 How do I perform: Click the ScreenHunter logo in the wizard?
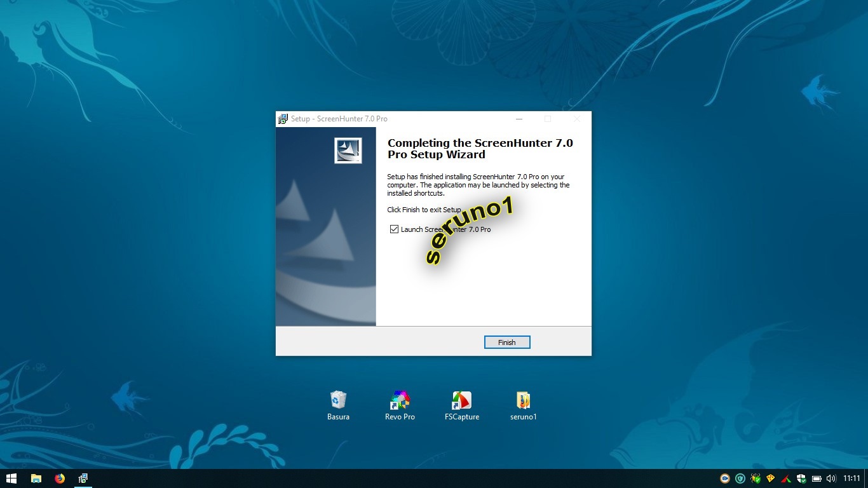[x=348, y=151]
